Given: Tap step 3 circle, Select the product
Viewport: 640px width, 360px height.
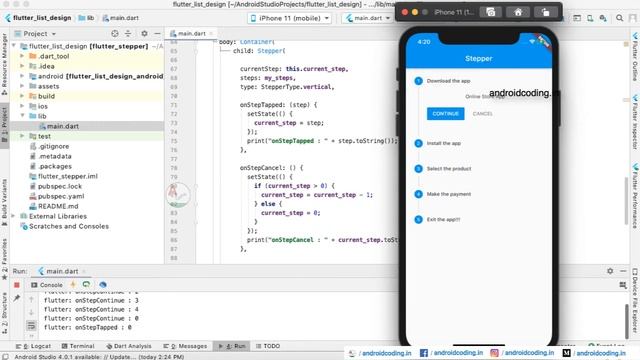Looking at the screenshot, I should pyautogui.click(x=418, y=169).
